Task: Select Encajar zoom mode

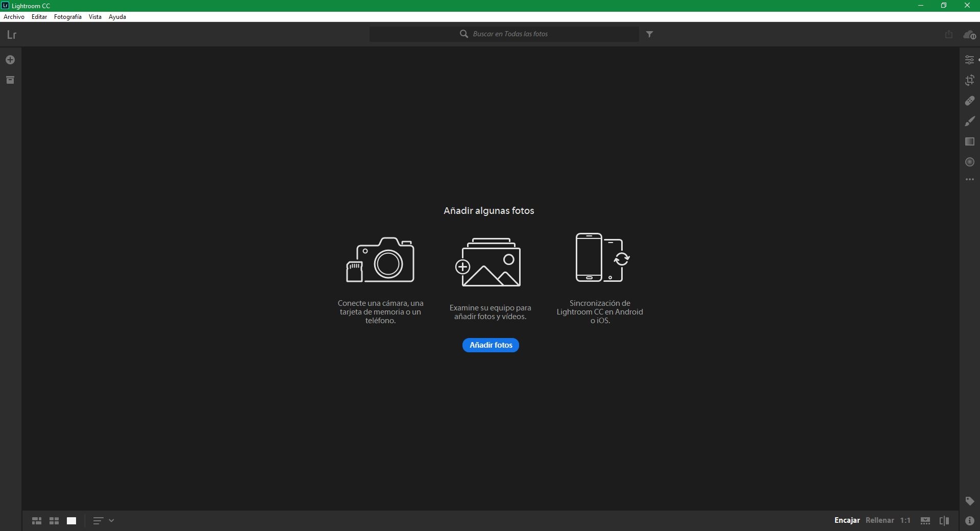Action: 847,520
